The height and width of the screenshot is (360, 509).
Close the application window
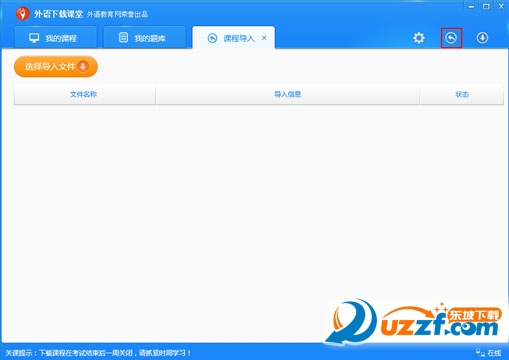tap(501, 6)
